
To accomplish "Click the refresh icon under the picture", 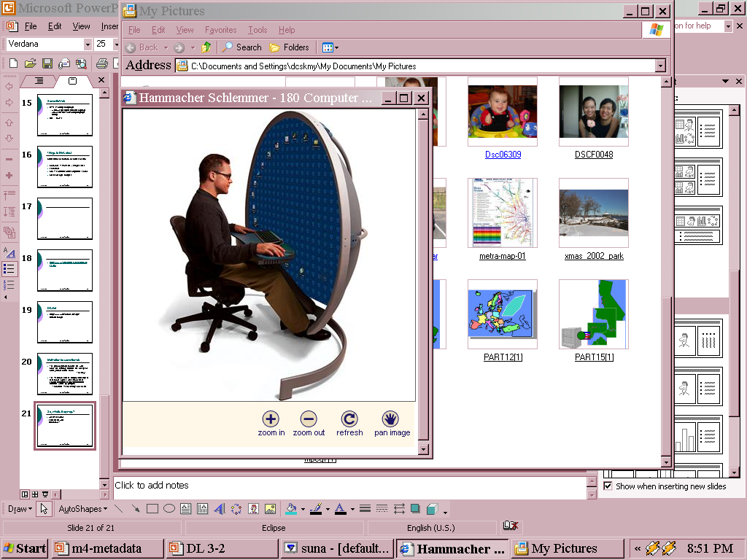I will [349, 419].
